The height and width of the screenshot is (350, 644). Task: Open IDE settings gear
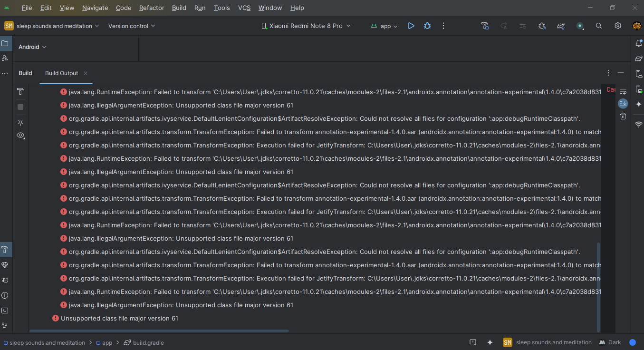tap(618, 26)
